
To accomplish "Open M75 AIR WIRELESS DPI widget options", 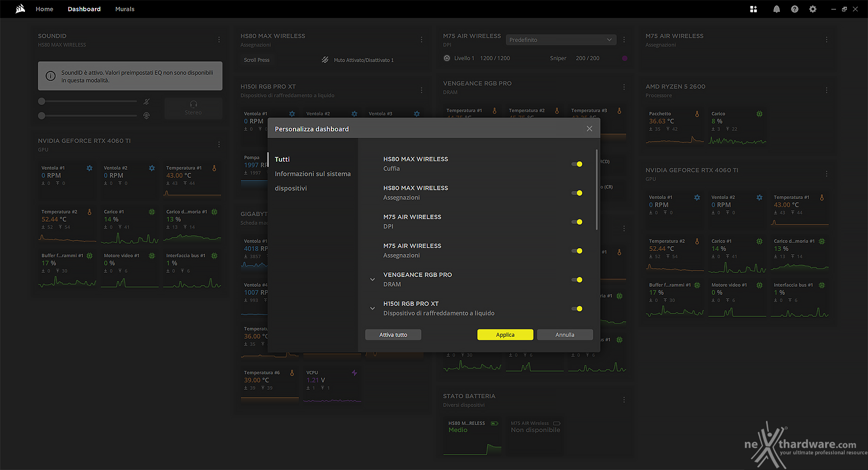I will pyautogui.click(x=624, y=40).
